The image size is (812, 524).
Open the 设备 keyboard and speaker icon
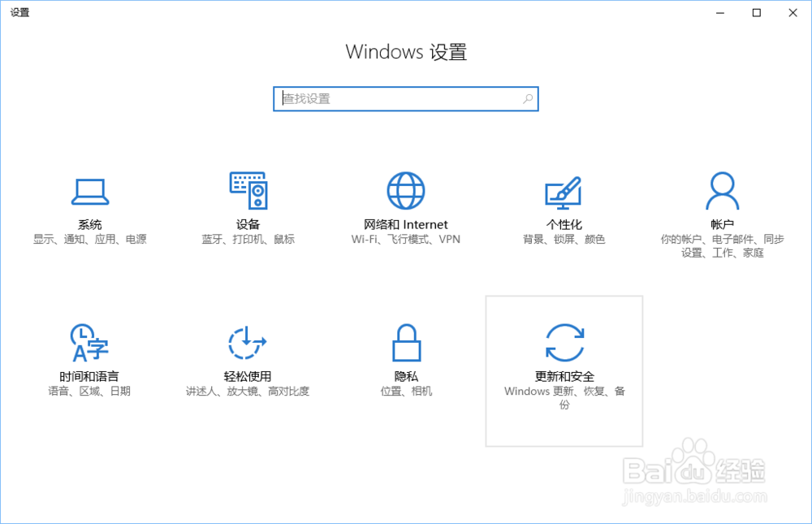[248, 191]
